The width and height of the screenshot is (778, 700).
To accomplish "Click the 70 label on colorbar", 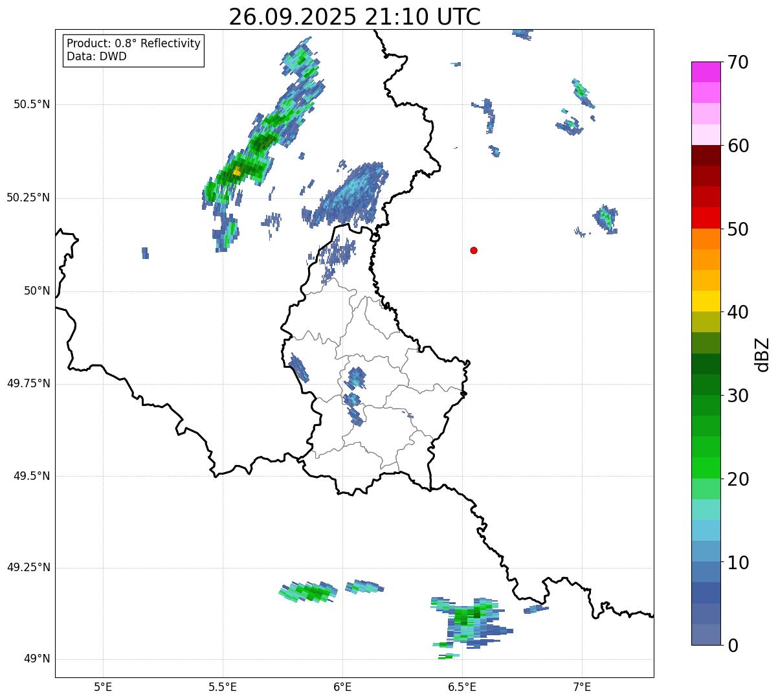I will pyautogui.click(x=739, y=63).
